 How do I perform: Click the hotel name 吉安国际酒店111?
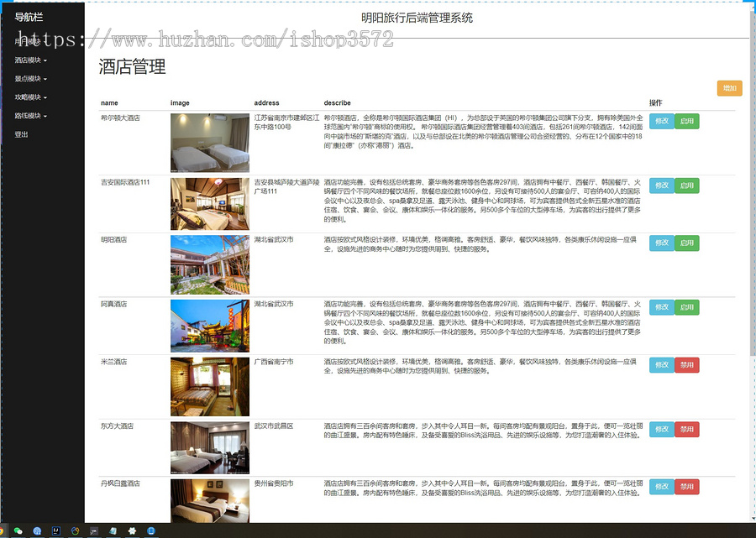click(125, 182)
